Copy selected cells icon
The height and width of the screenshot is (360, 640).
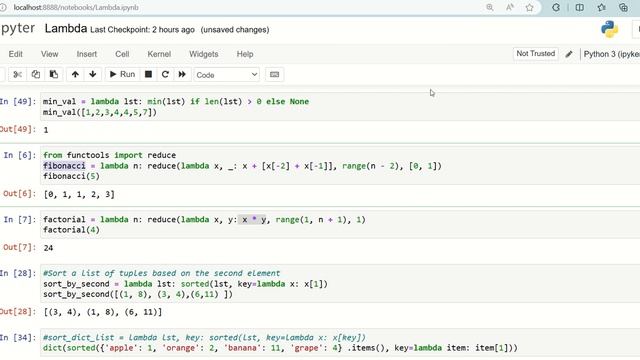click(x=36, y=75)
